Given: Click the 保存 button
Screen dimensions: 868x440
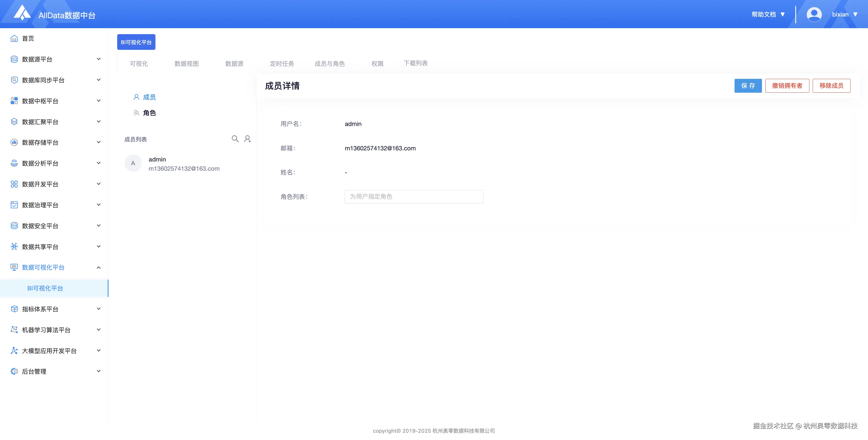Looking at the screenshot, I should click(x=748, y=86).
